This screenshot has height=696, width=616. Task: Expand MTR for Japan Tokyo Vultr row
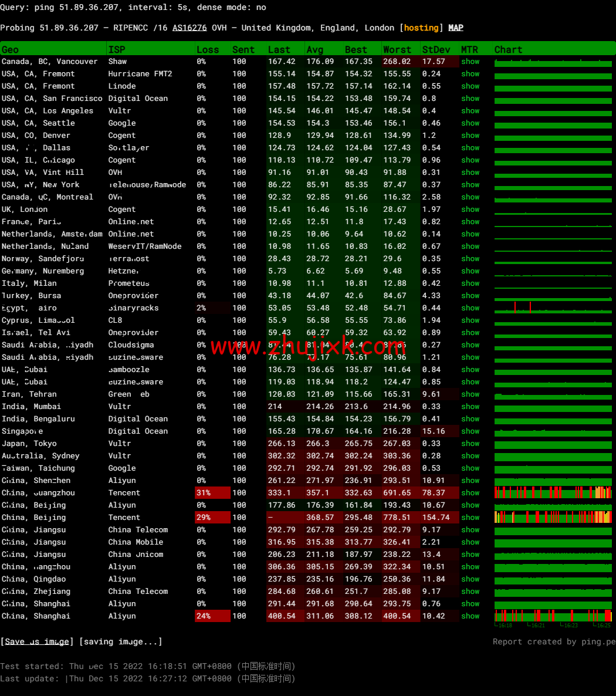coord(470,444)
